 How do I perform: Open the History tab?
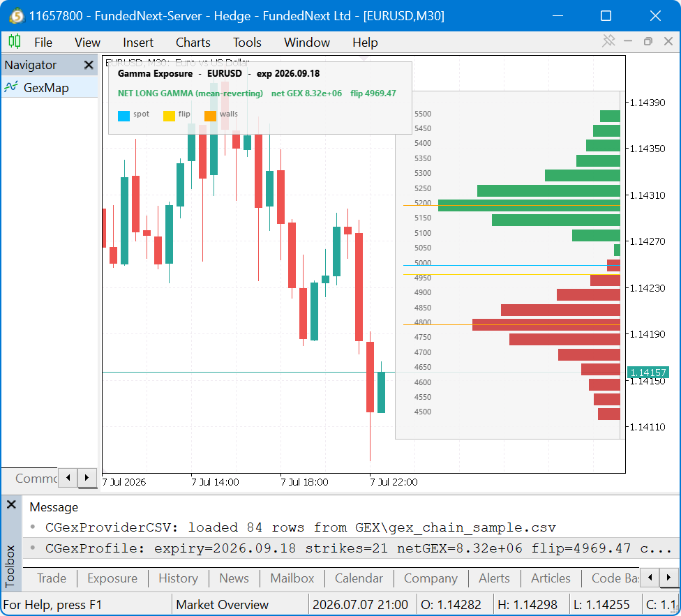[x=178, y=578]
